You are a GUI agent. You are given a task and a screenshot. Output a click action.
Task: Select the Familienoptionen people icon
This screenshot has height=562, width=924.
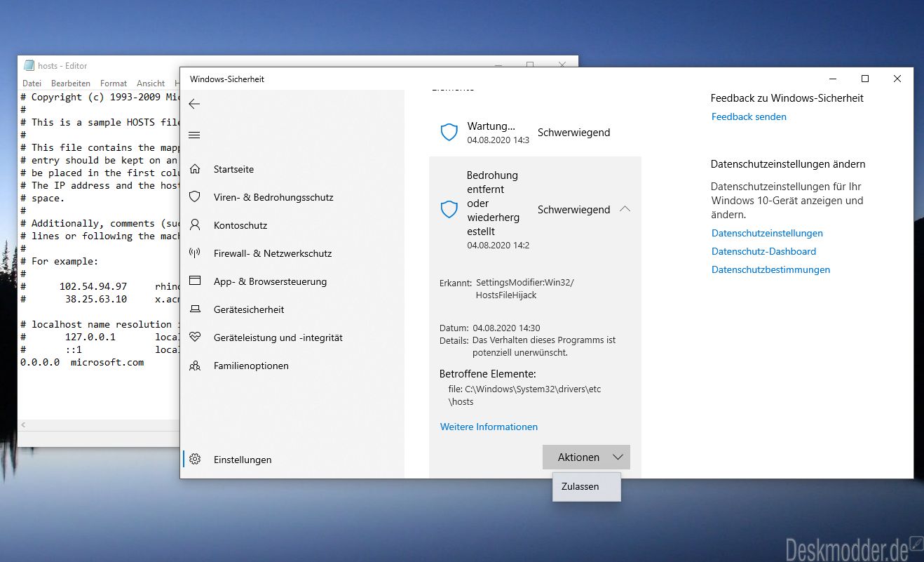click(195, 366)
